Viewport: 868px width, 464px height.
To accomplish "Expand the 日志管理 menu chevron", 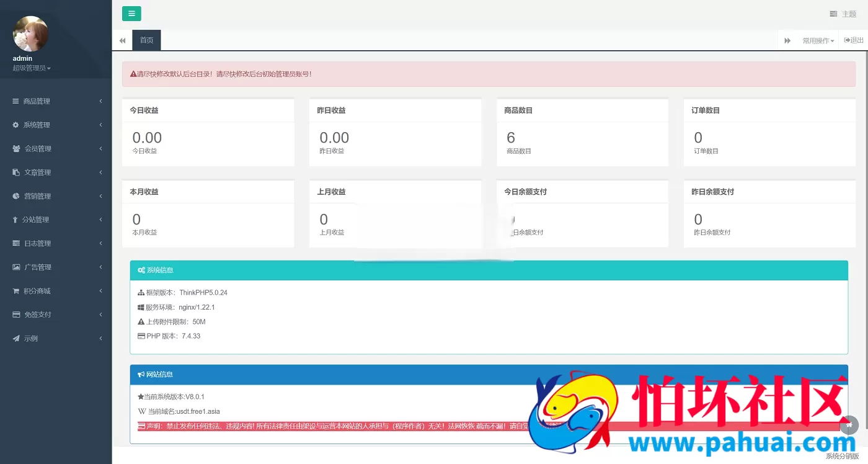I will click(x=100, y=243).
